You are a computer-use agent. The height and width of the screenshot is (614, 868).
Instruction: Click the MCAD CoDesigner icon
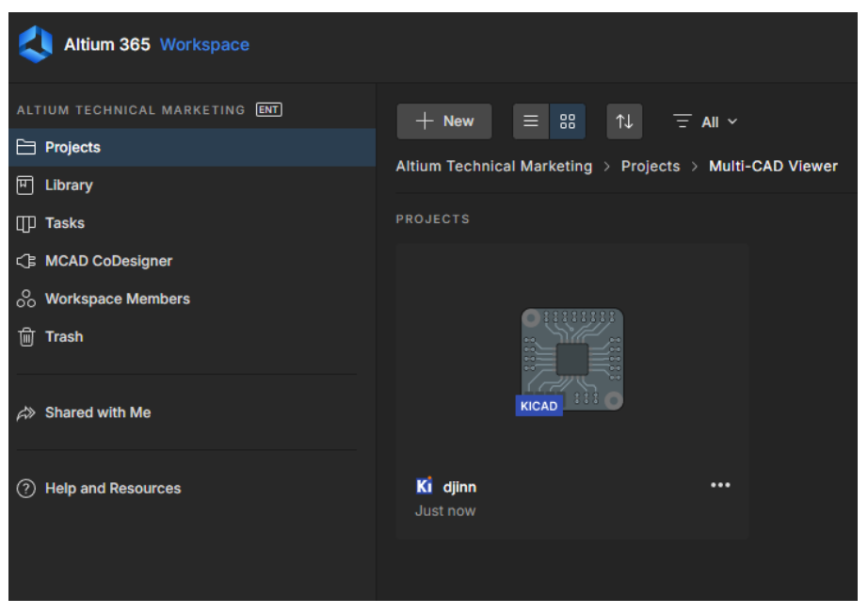(26, 261)
